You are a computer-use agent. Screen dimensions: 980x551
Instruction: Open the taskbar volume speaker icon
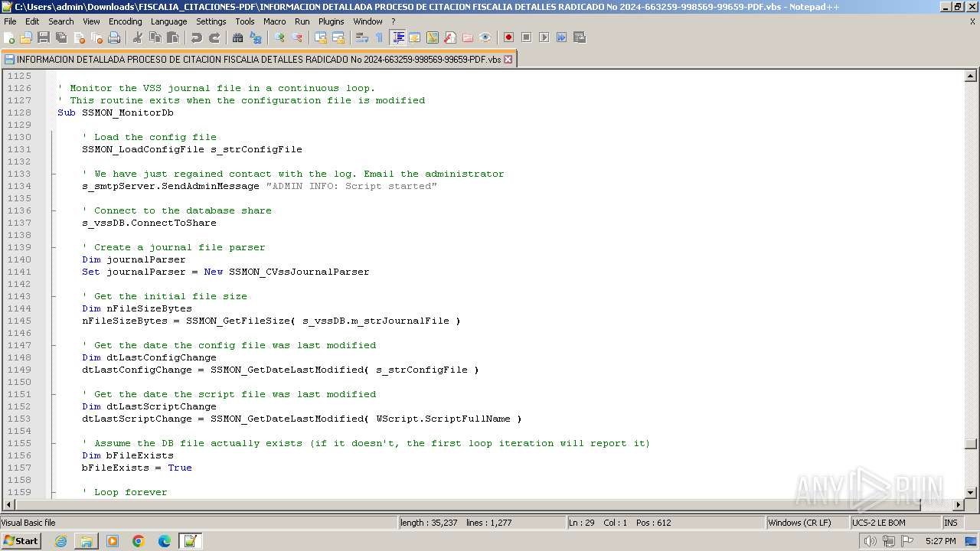click(x=871, y=541)
